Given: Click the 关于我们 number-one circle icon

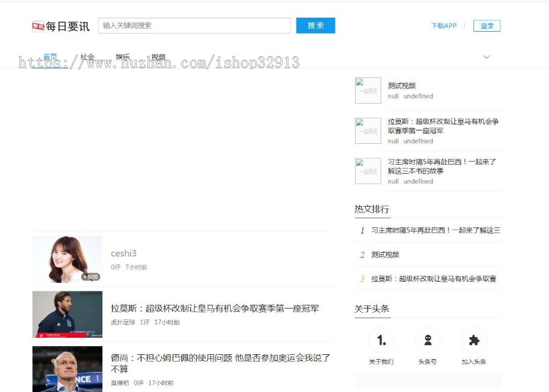Looking at the screenshot, I should coord(381,340).
